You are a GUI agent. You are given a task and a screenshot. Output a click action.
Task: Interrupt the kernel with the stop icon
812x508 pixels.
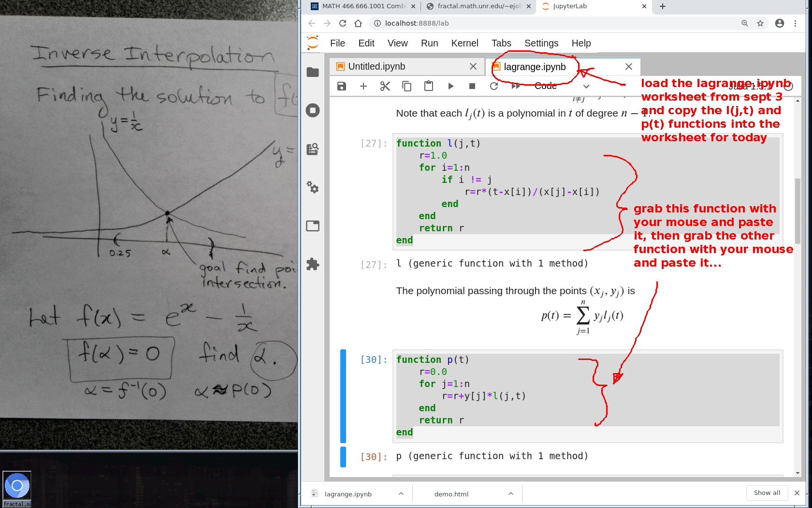point(472,86)
